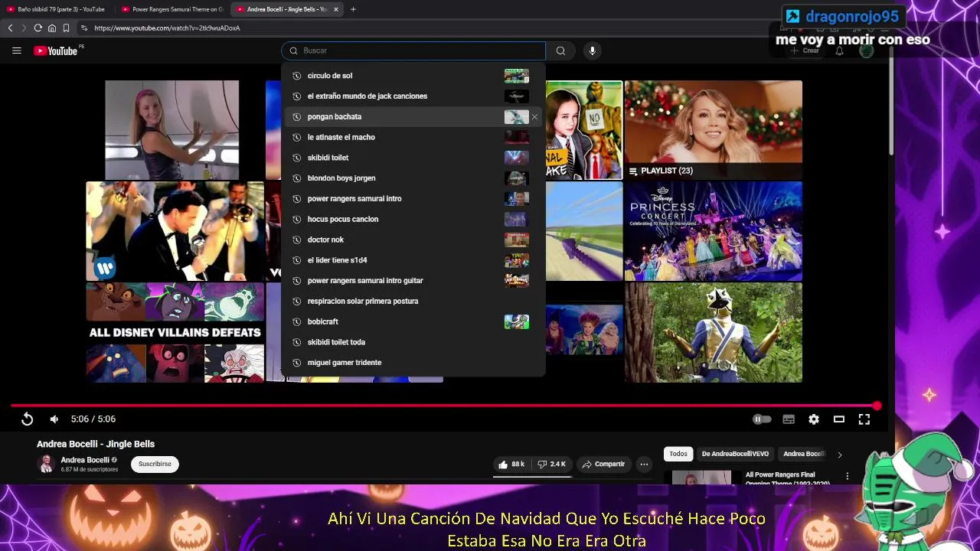Choose the 'bobicraft' suggestion
980x551 pixels.
(x=413, y=321)
